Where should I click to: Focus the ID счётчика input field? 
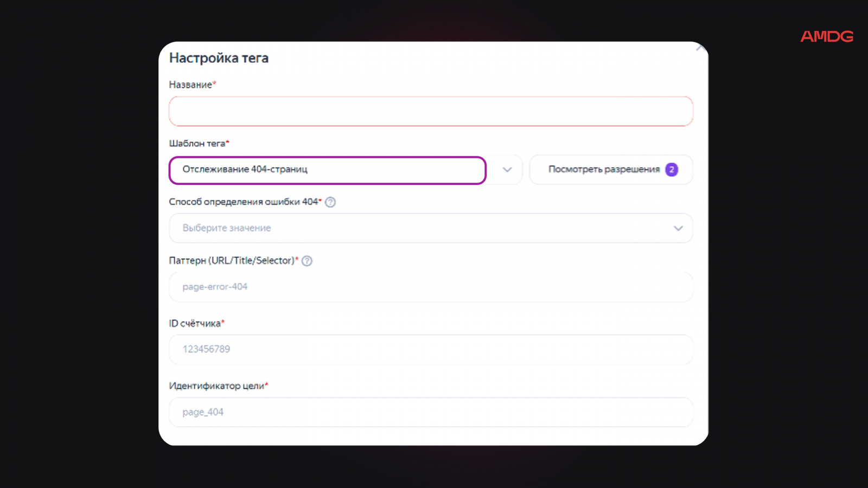tap(431, 349)
